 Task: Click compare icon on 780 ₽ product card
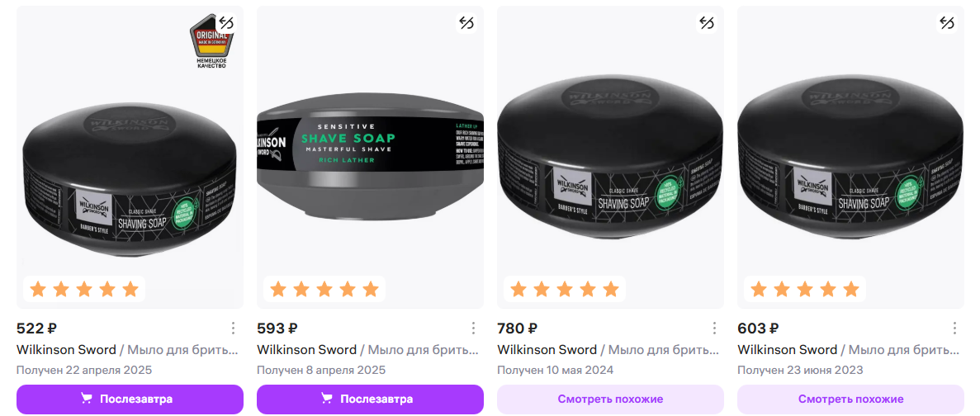click(x=706, y=23)
